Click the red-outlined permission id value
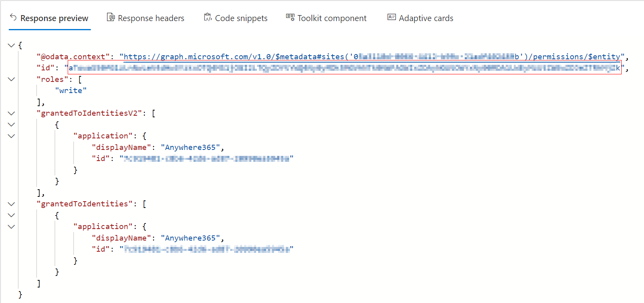Viewport: 644px width, 303px height. [x=344, y=68]
